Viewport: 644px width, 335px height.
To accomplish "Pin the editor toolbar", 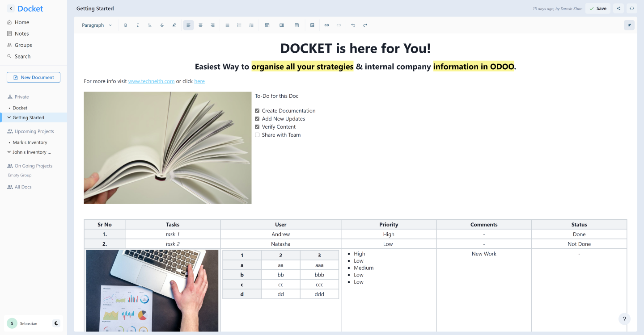I will (x=629, y=25).
